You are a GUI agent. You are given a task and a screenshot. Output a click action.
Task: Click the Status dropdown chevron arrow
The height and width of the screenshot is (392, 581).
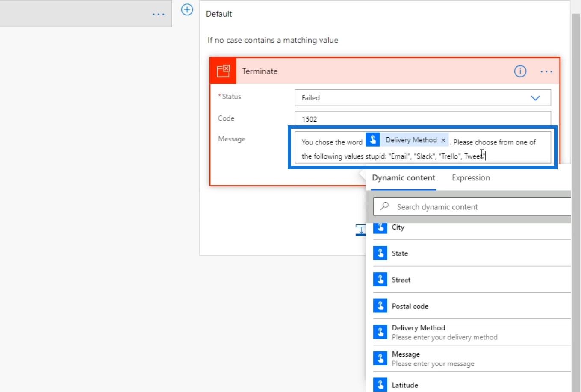click(535, 98)
